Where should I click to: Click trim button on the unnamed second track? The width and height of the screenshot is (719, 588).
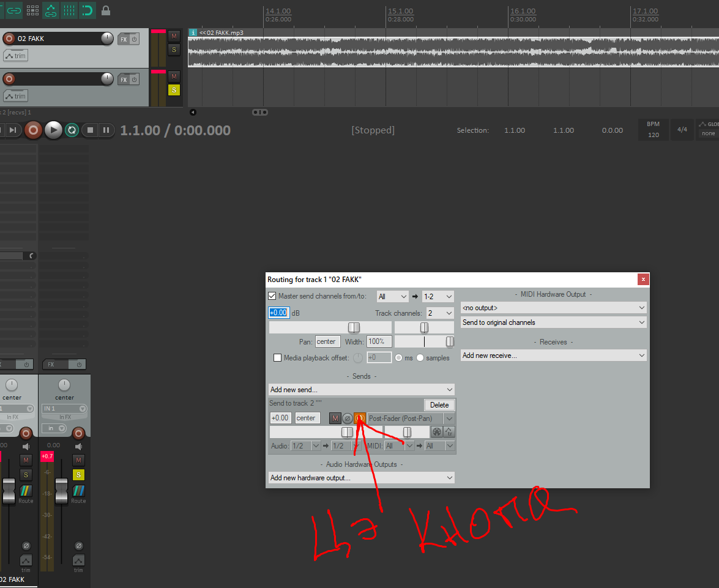click(15, 96)
